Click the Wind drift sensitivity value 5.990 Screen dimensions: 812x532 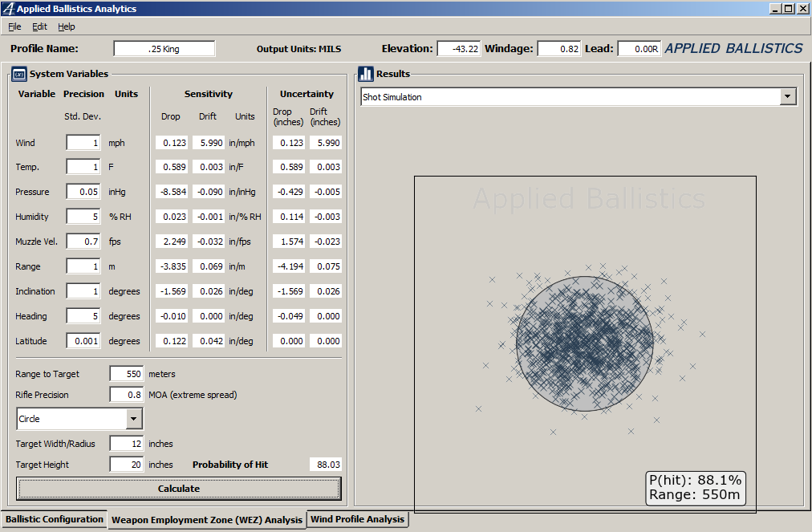pos(209,143)
